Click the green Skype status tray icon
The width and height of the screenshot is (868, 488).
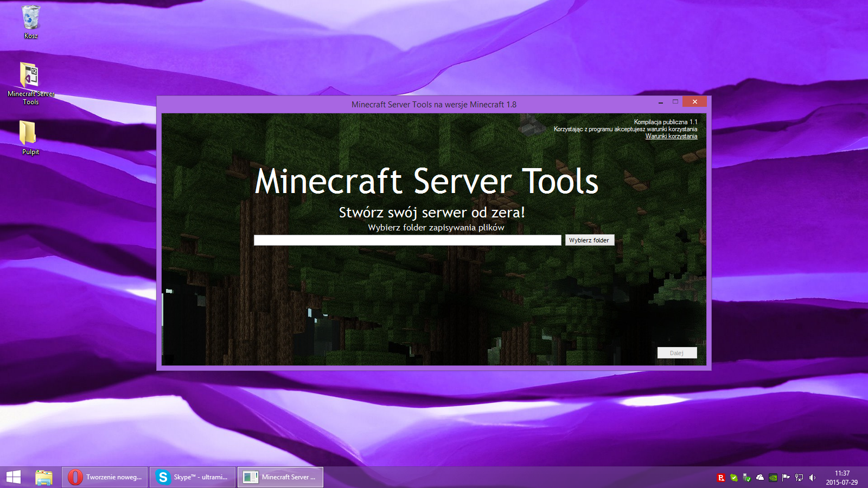pos(734,478)
